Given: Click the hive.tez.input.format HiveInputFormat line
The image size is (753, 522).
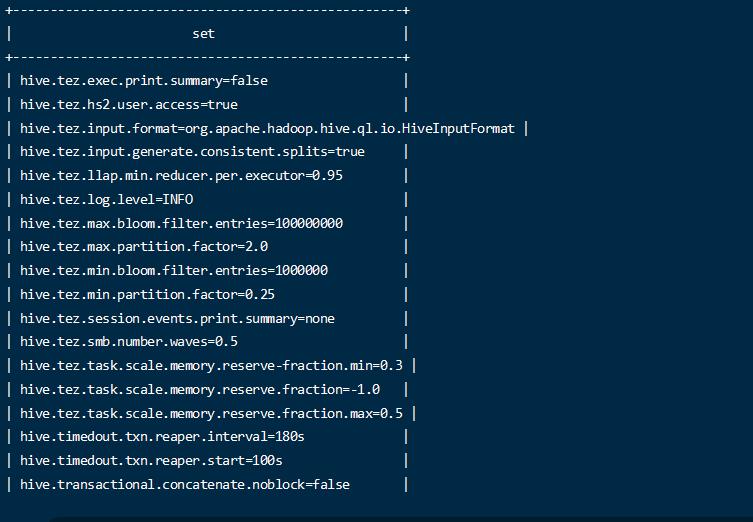Looking at the screenshot, I should [267, 128].
